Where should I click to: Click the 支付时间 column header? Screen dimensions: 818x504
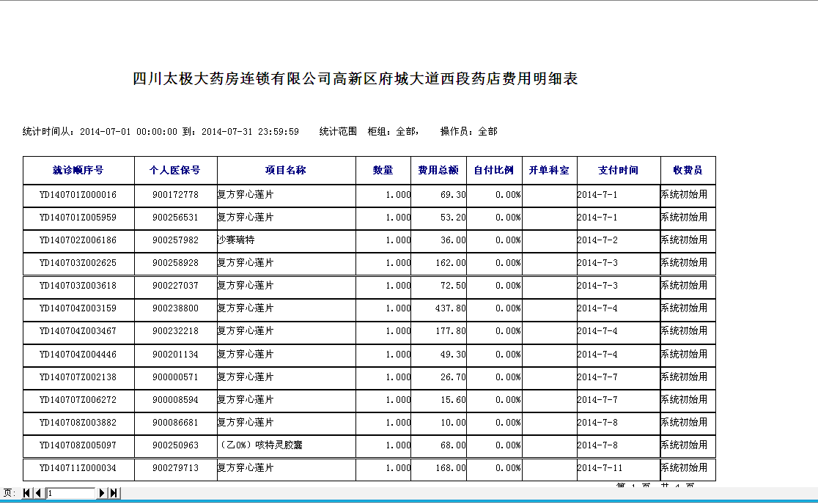pos(618,171)
